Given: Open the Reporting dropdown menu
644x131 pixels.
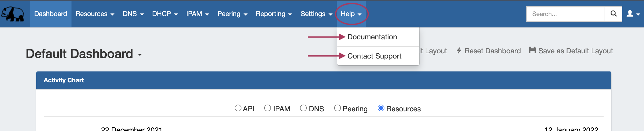Looking at the screenshot, I should (x=274, y=14).
